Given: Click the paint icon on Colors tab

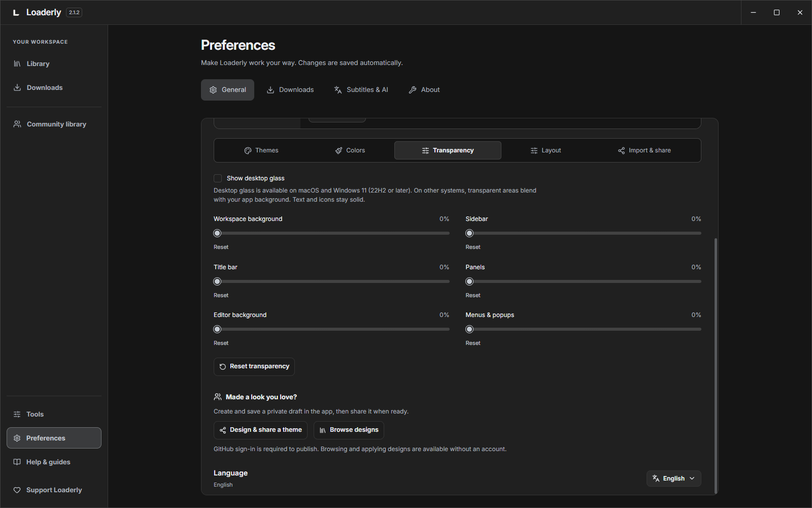Looking at the screenshot, I should [339, 150].
